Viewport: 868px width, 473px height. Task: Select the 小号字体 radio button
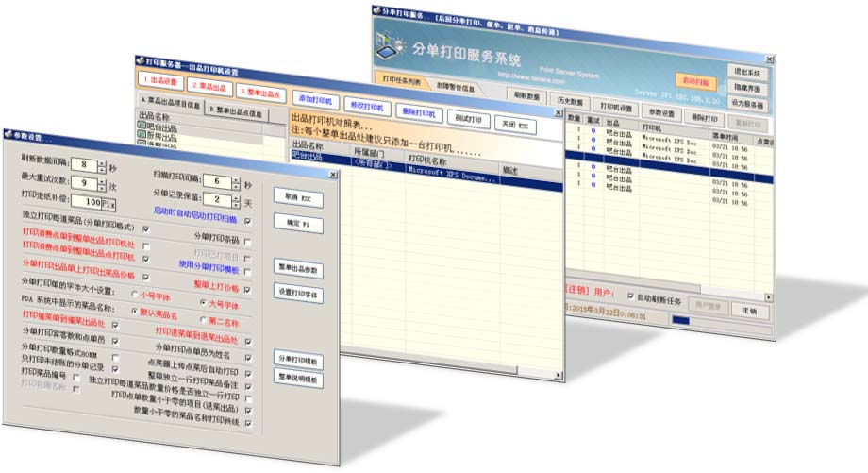click(133, 294)
